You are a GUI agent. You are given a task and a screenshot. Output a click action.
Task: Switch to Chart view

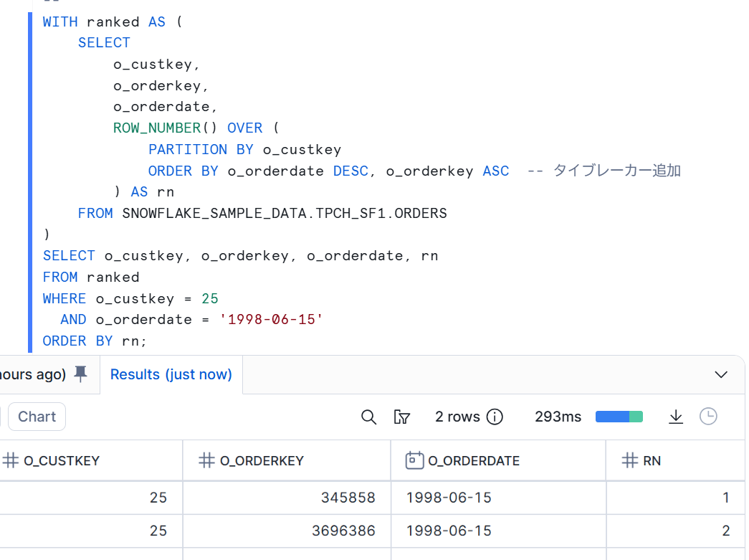coord(37,417)
